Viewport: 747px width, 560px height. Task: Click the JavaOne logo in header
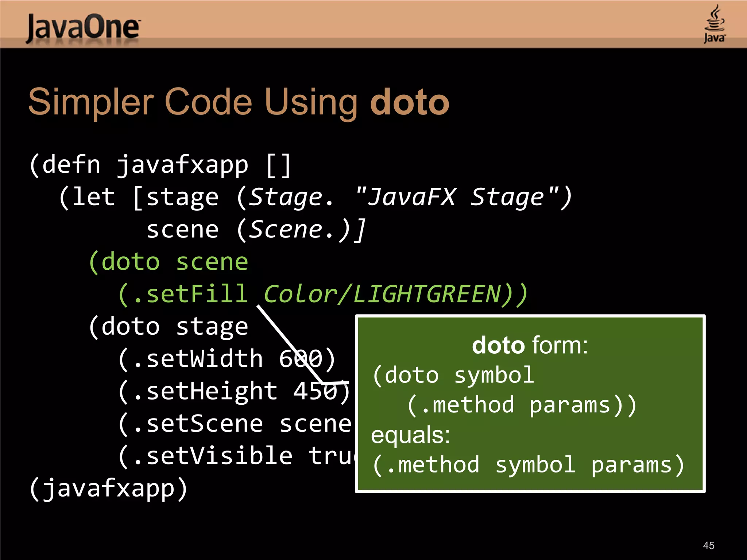83,28
